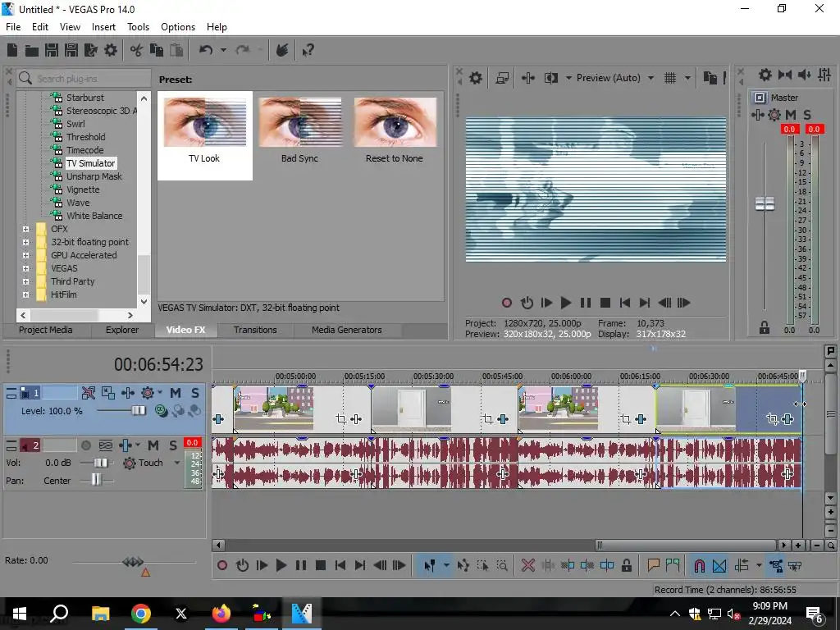This screenshot has height=630, width=840.
Task: Open Google Chrome from the taskbar
Action: (140, 614)
